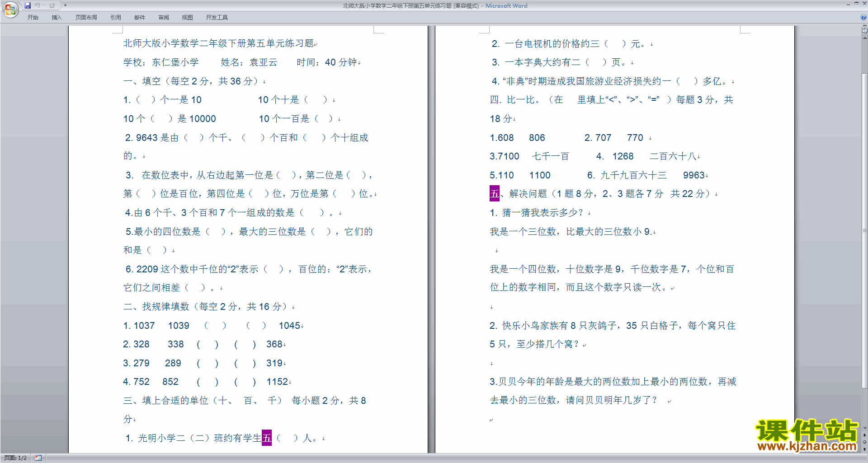This screenshot has width=868, height=463.
Task: Click line 我是一个三位数，比最大的三位数小 9
Action: [571, 232]
